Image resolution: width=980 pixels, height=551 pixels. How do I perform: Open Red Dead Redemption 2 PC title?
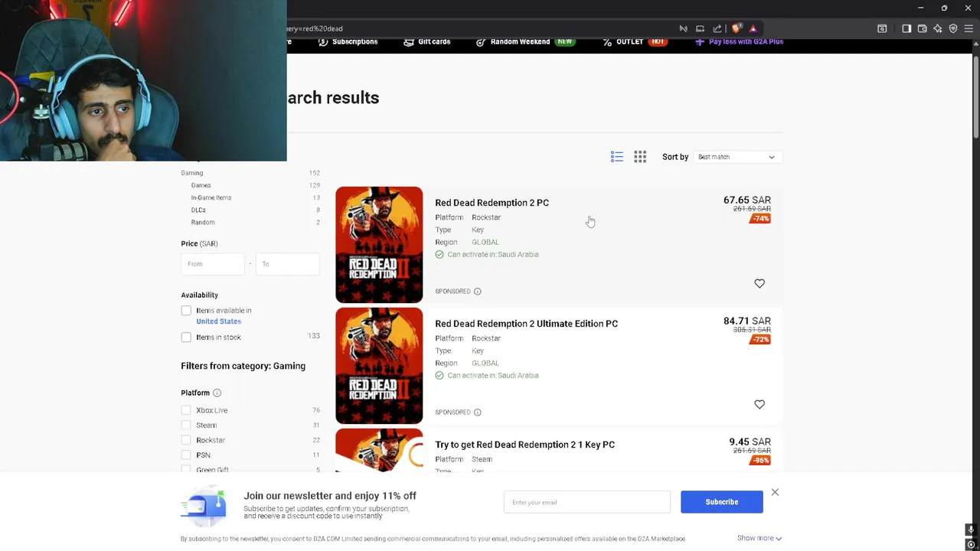pos(492,203)
